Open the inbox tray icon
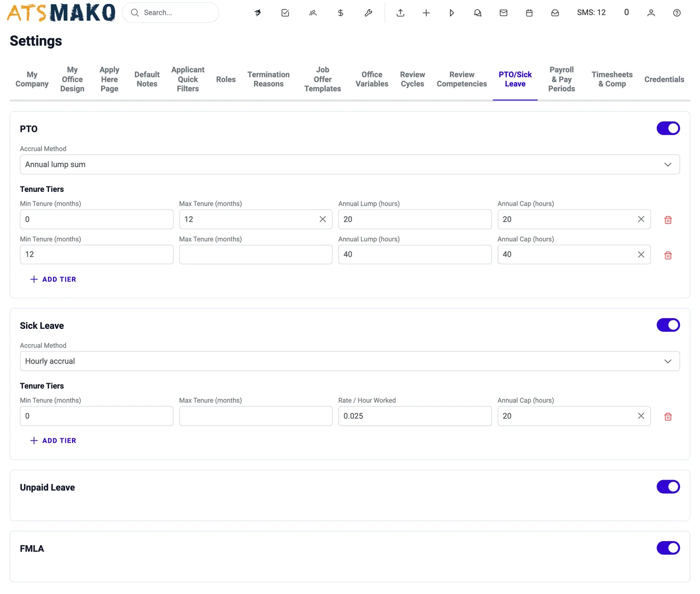Image resolution: width=700 pixels, height=594 pixels. [555, 13]
